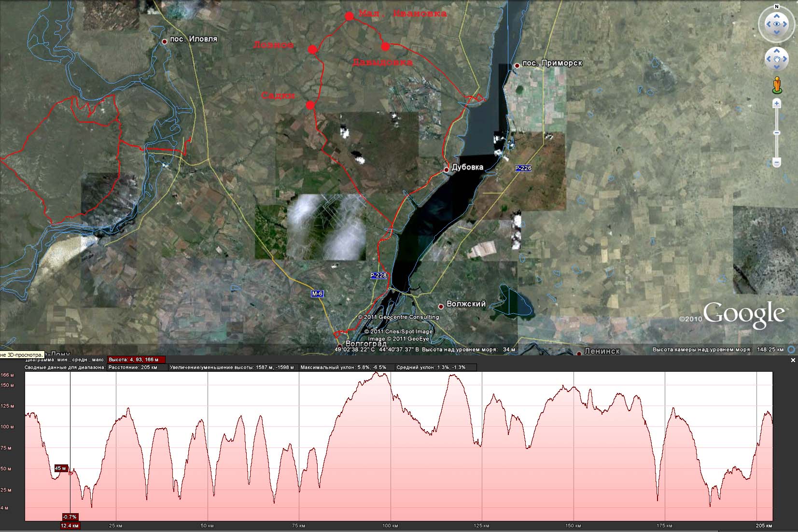The height and width of the screenshot is (532, 798).
Task: Tilt view down with Look joystick down arrow
Action: (x=777, y=32)
